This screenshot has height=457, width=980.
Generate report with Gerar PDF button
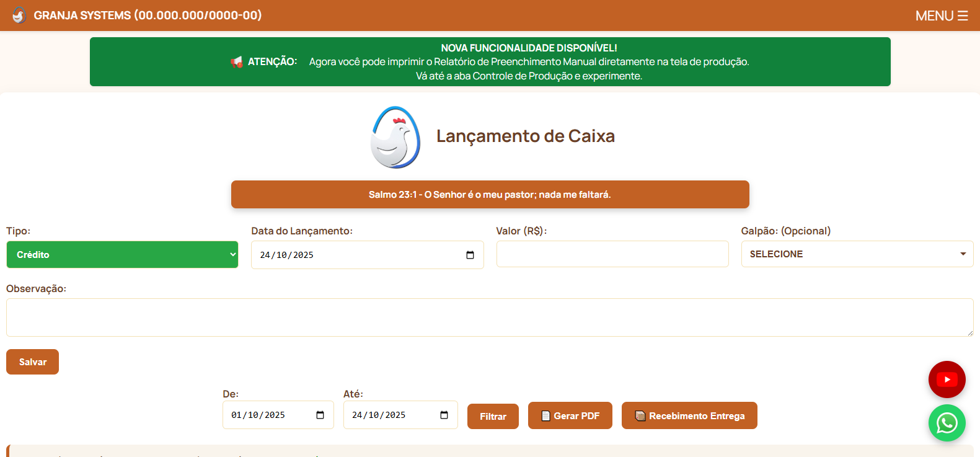point(570,415)
